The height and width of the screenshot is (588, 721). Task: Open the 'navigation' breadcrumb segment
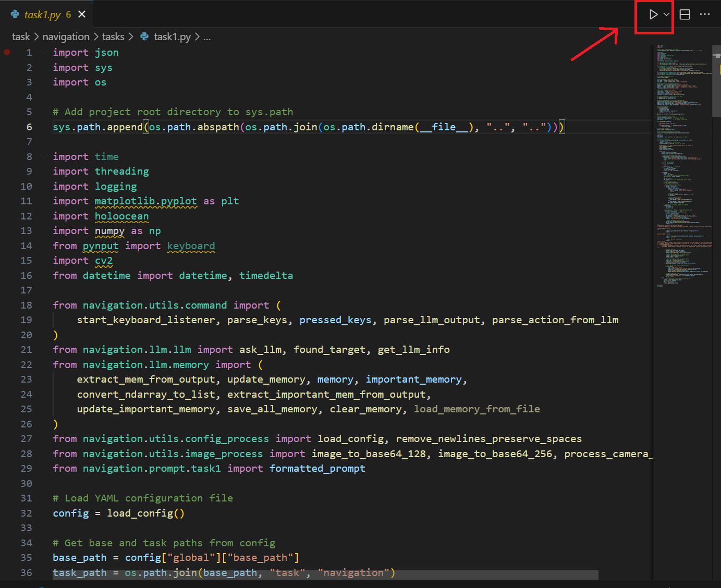coord(66,36)
